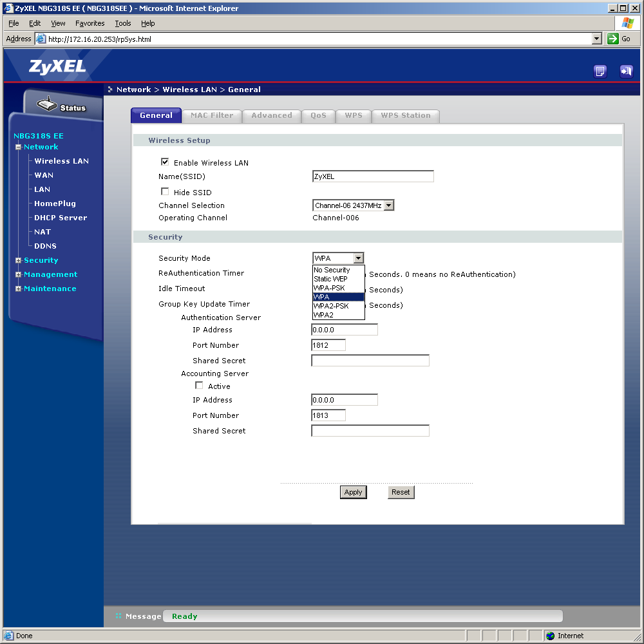Open the QoS tab
This screenshot has width=644, height=644.
coord(318,116)
